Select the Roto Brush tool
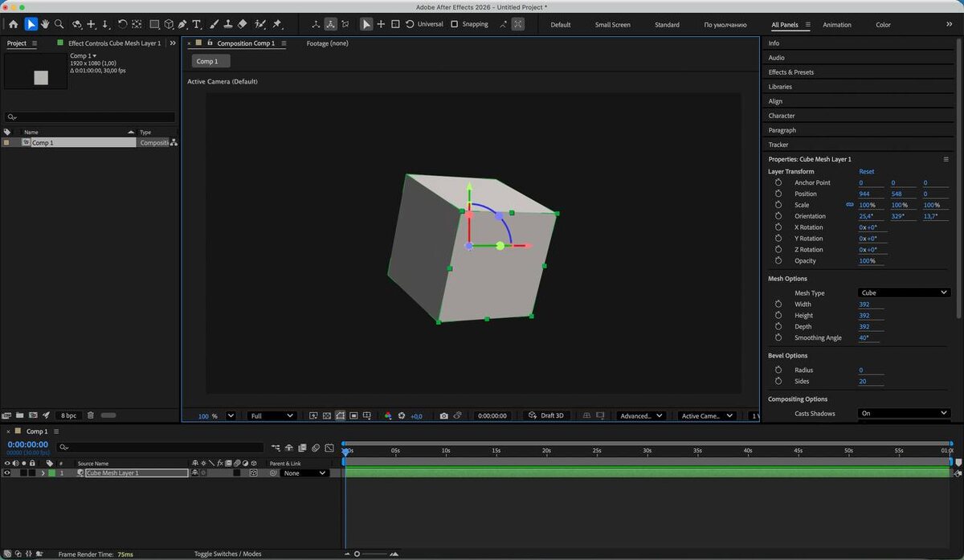Viewport: 964px width, 560px height. coord(259,24)
